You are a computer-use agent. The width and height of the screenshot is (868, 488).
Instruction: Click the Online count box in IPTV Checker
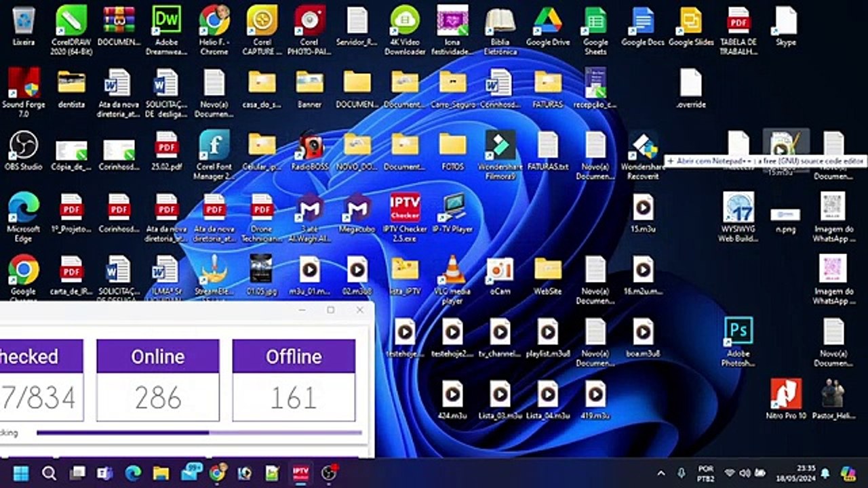point(158,380)
